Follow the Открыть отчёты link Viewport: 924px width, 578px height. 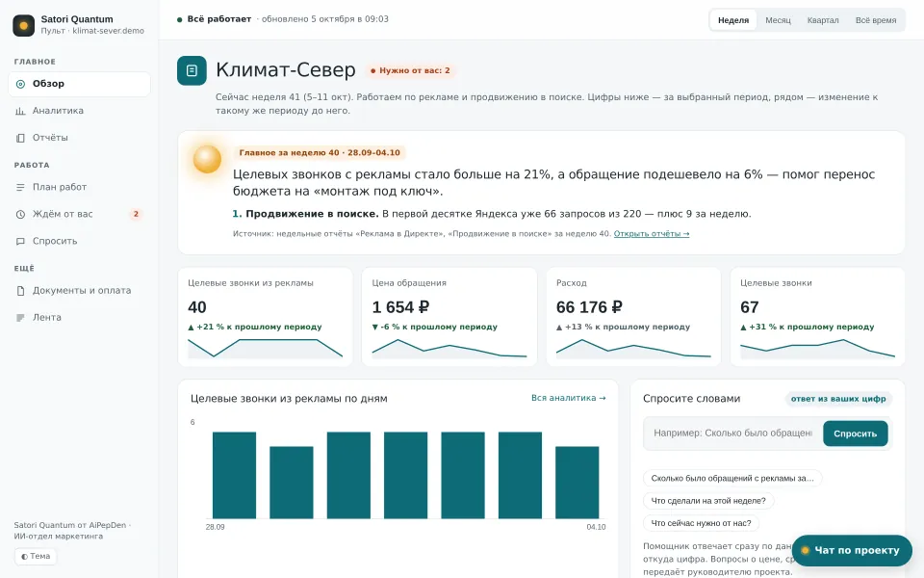pyautogui.click(x=652, y=234)
